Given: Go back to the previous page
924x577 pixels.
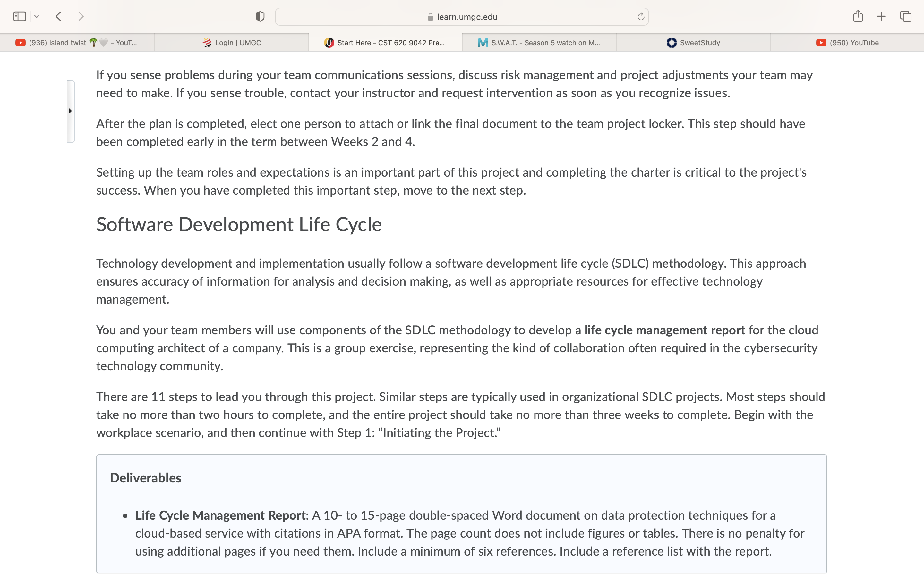Looking at the screenshot, I should tap(58, 16).
